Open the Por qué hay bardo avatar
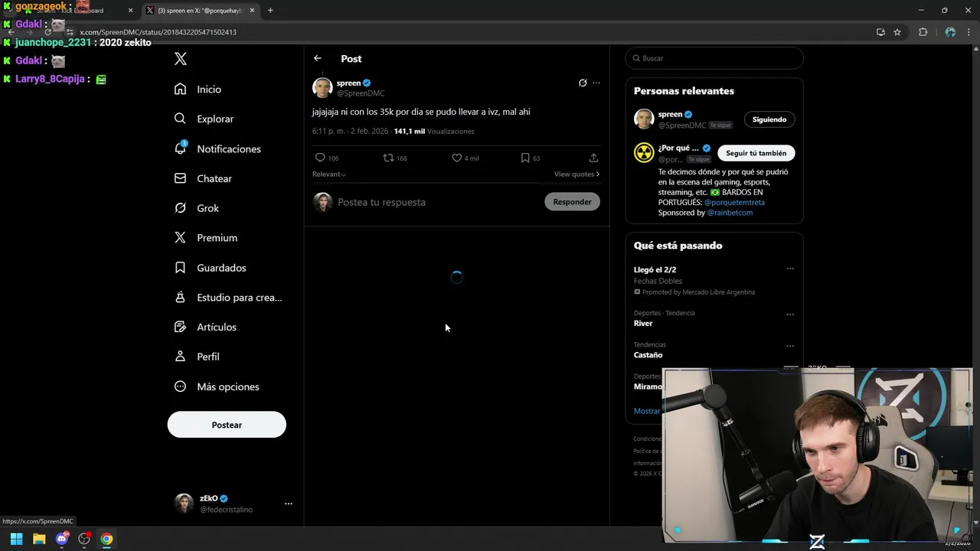This screenshot has width=980, height=551. coord(644,152)
